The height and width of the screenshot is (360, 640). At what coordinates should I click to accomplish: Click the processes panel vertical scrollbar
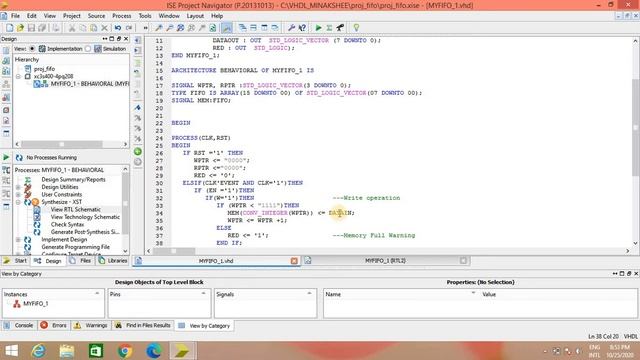125,203
